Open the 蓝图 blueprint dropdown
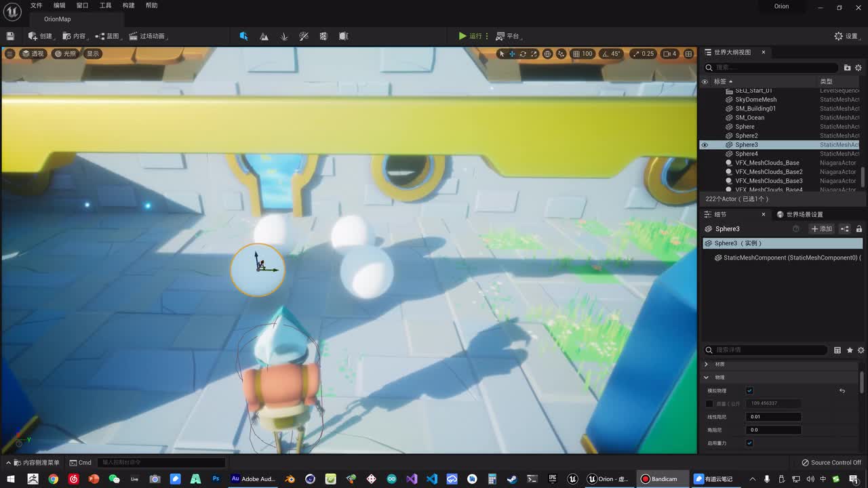Viewport: 868px width, 488px height. pyautogui.click(x=108, y=36)
